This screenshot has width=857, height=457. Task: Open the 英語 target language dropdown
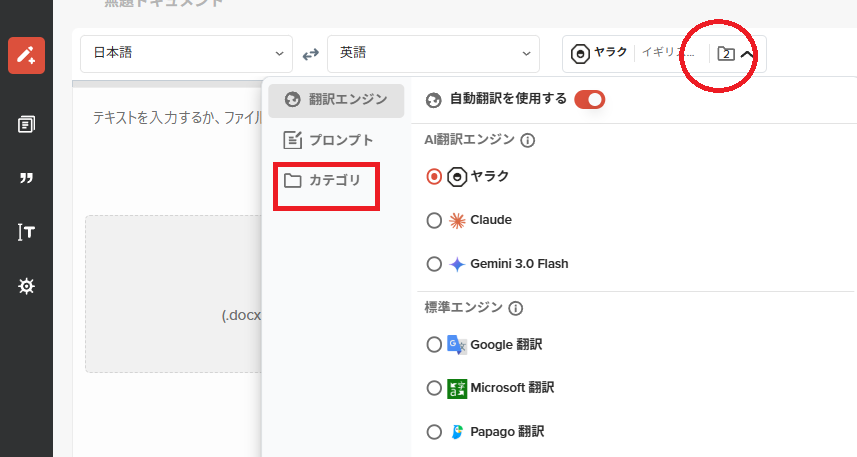click(x=433, y=54)
